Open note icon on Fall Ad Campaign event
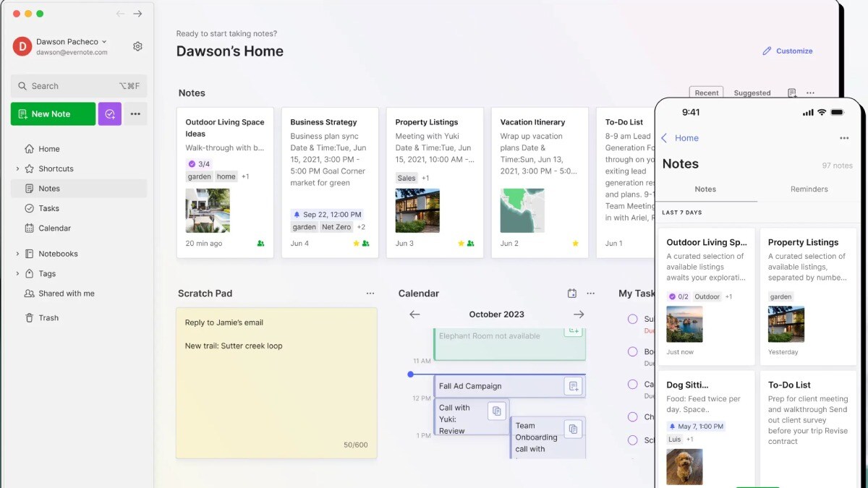868x488 pixels. pyautogui.click(x=573, y=386)
